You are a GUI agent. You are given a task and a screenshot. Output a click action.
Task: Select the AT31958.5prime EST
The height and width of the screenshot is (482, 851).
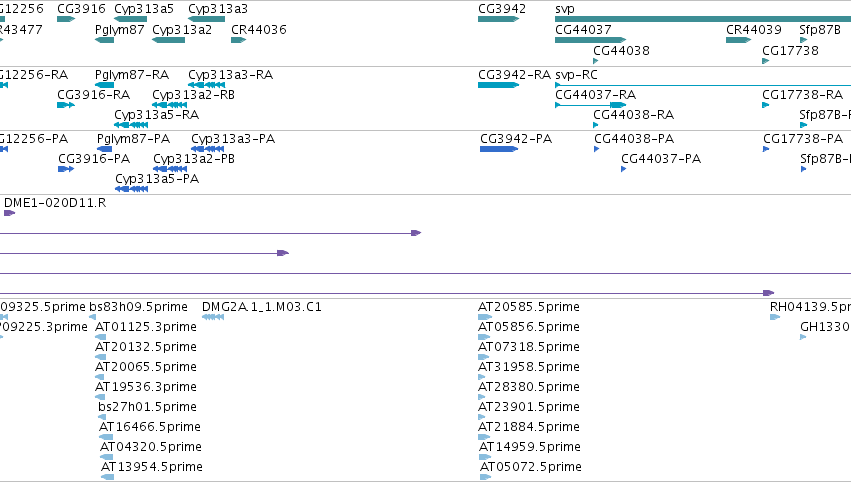point(481,377)
